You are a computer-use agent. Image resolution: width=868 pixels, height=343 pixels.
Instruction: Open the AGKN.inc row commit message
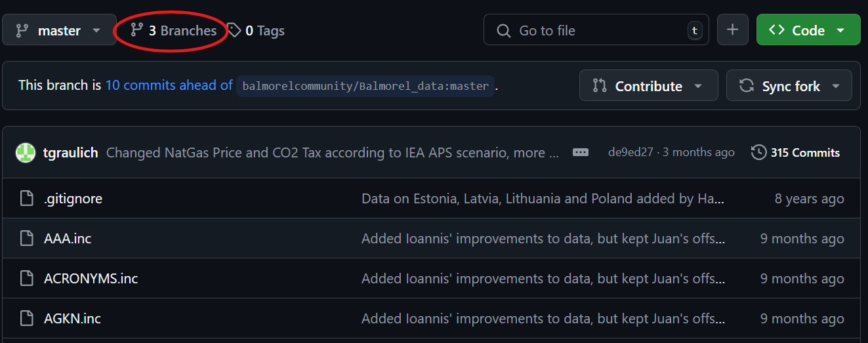[x=543, y=318]
